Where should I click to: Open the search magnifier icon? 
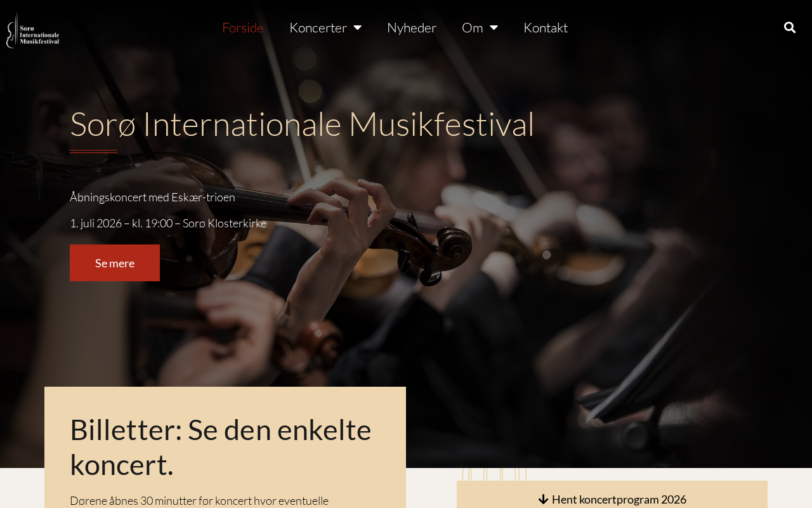click(x=790, y=27)
